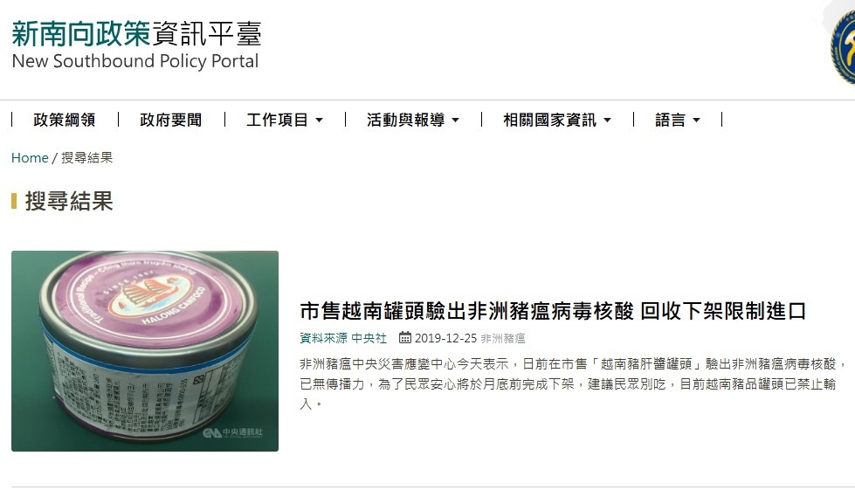The width and height of the screenshot is (855, 504).
Task: Click the 非洲豬瘟 tag
Action: 503,339
